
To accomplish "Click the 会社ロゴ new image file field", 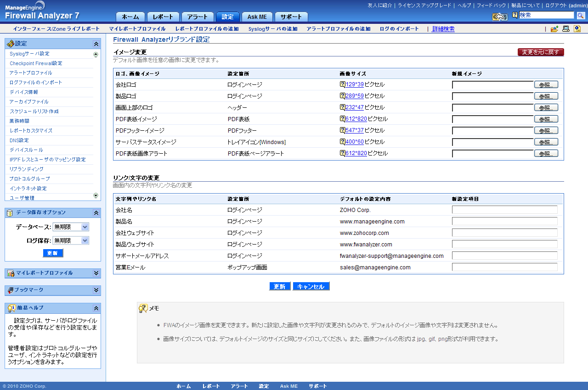I will pos(493,84).
